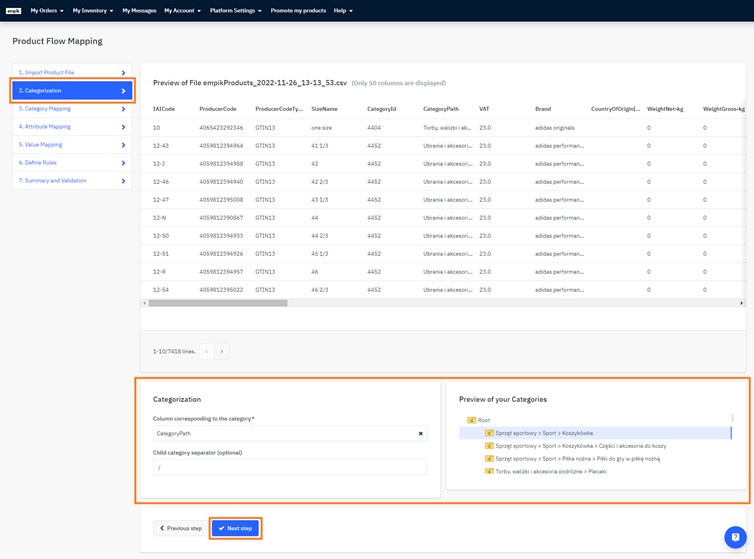The width and height of the screenshot is (754, 559).
Task: Click the horizontal scrollbar of the preview table
Action: tap(217, 303)
